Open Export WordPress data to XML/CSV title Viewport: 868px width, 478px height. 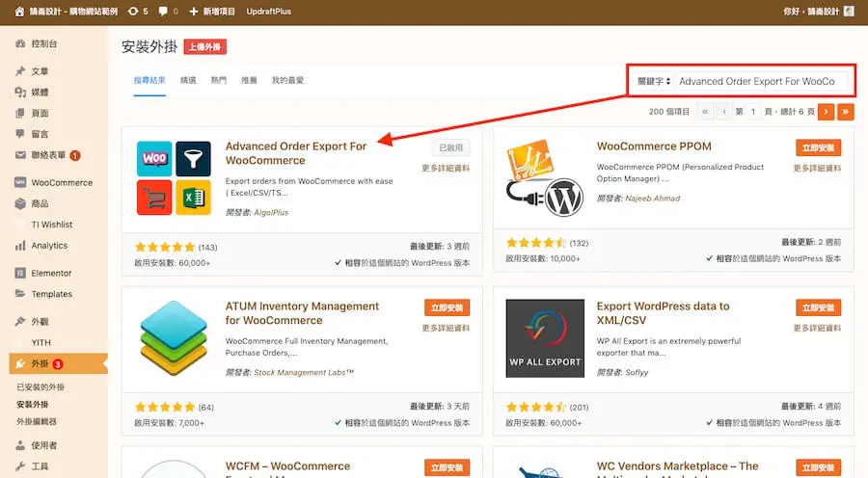click(x=664, y=313)
